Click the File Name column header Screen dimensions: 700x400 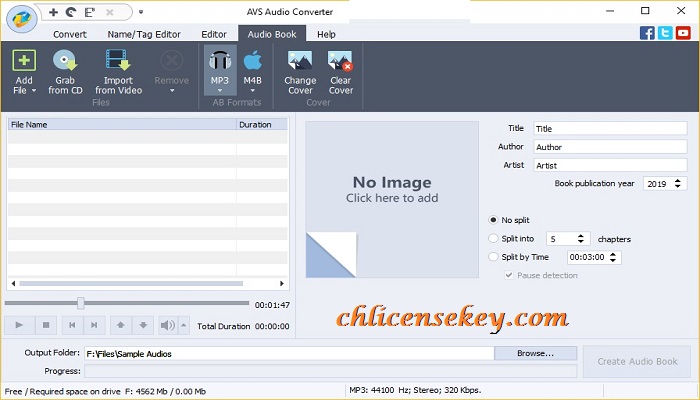click(x=122, y=125)
